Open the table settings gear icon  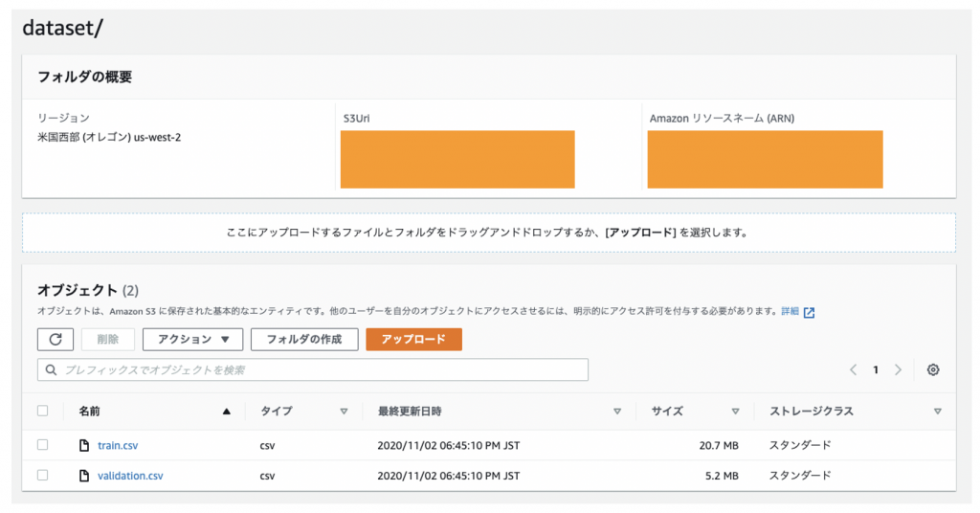tap(932, 369)
